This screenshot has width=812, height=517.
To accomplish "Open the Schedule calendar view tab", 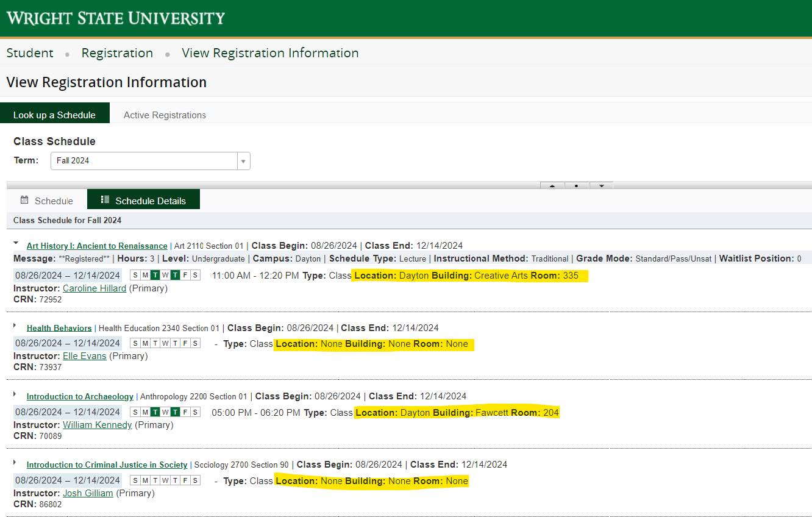I will pos(46,201).
